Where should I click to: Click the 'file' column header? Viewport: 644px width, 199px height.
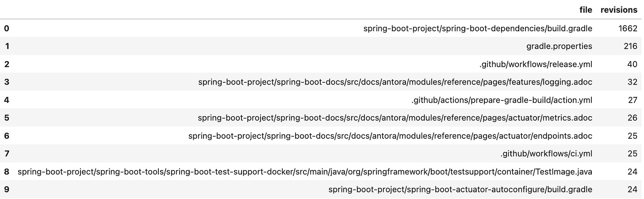coord(586,10)
